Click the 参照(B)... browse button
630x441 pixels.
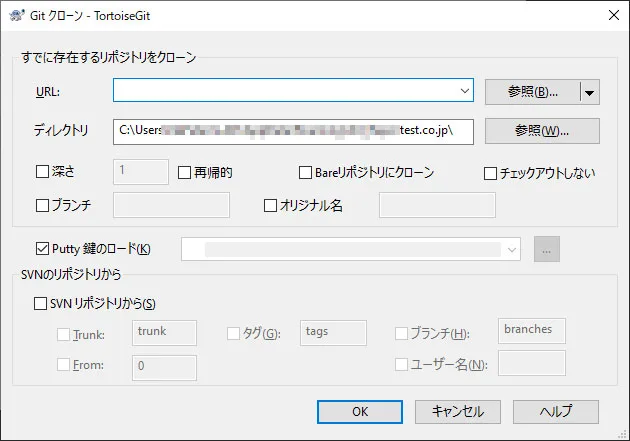[x=532, y=92]
